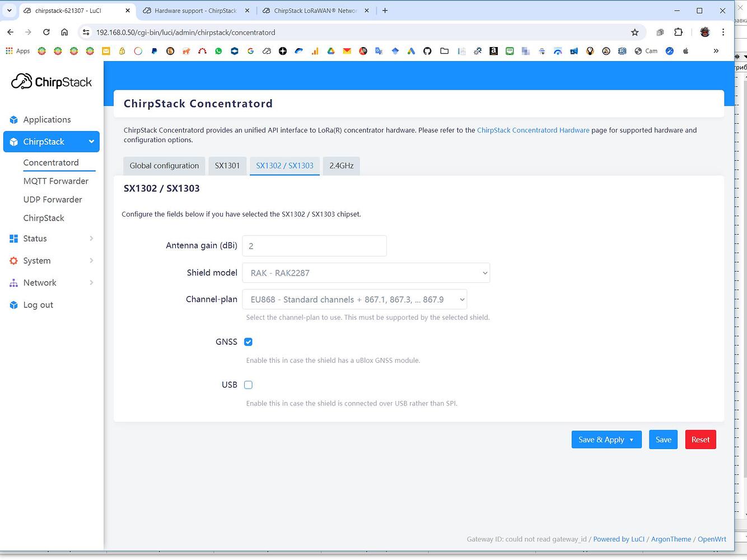This screenshot has height=560, width=747.
Task: Open the yellow mail envelope bookmark
Action: (106, 51)
